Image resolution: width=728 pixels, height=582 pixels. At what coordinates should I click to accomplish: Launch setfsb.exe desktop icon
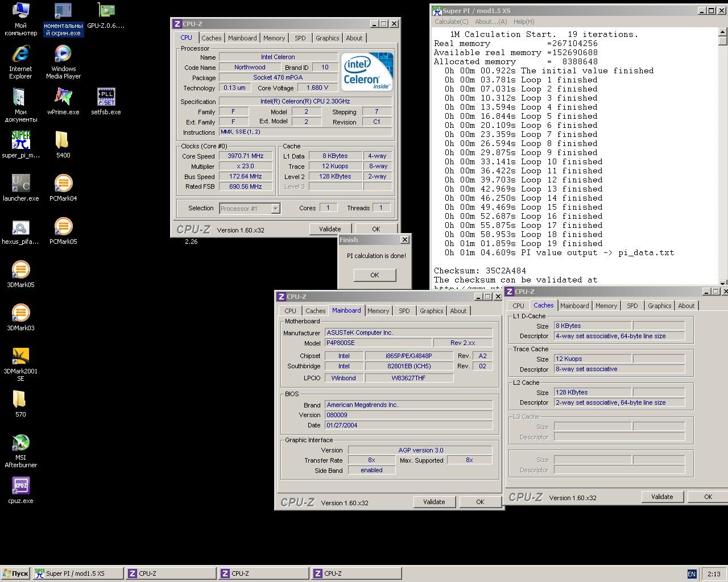(x=106, y=102)
